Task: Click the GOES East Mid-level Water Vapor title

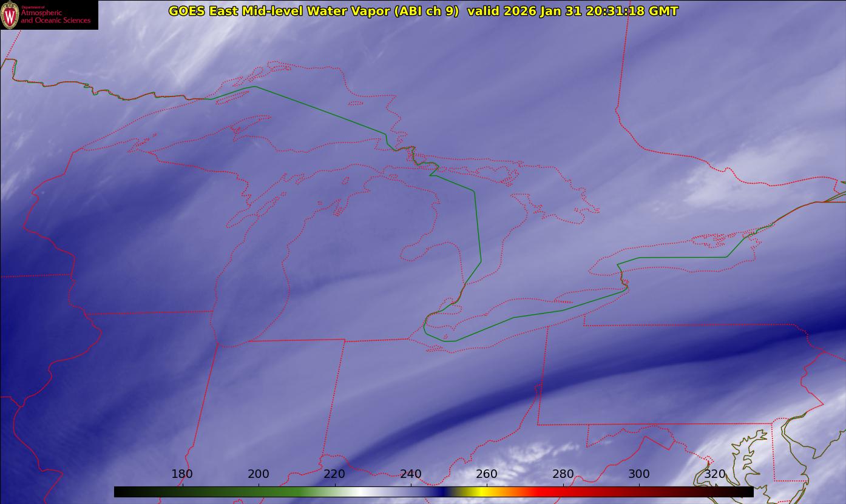Action: pos(313,11)
